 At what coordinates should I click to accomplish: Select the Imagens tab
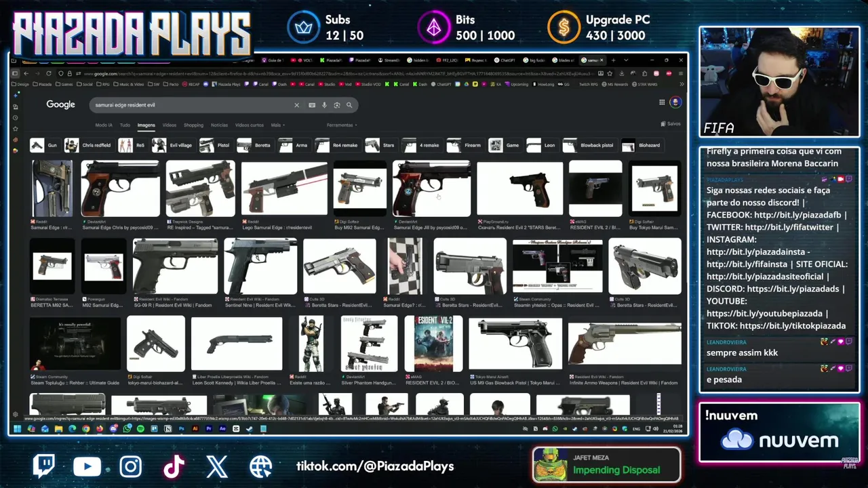pos(146,125)
